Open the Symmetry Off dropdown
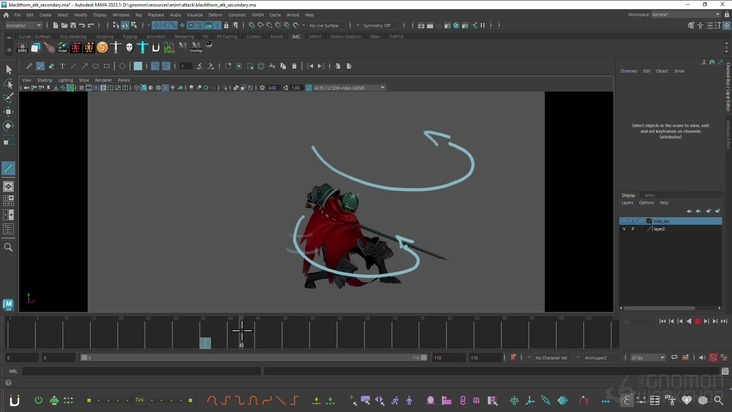This screenshot has height=412, width=732. [380, 25]
